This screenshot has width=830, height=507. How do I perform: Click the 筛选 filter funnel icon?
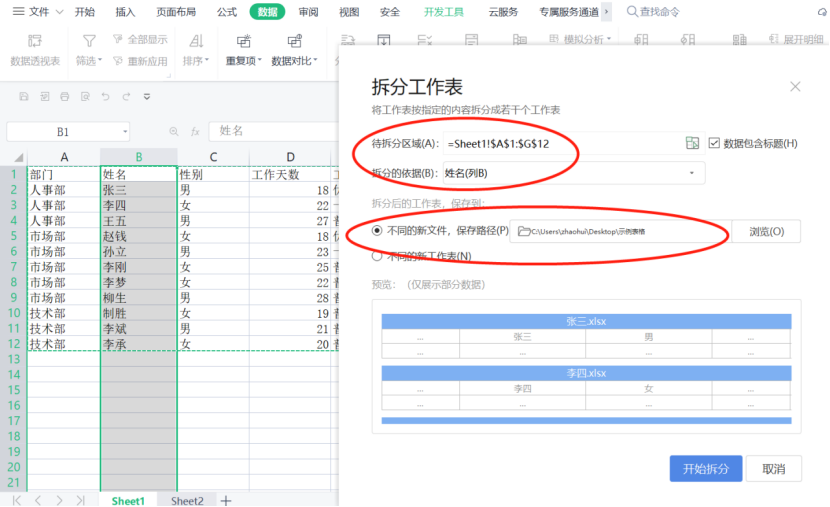[89, 41]
